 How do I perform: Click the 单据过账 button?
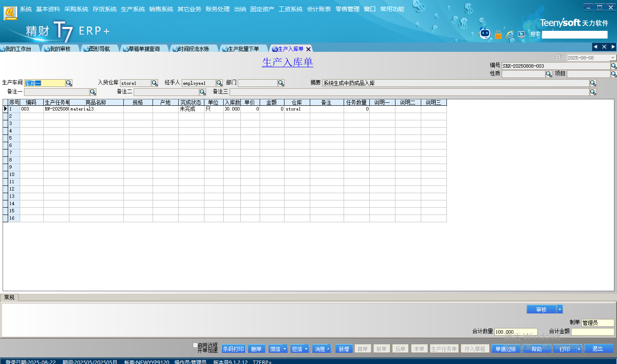[x=506, y=349]
